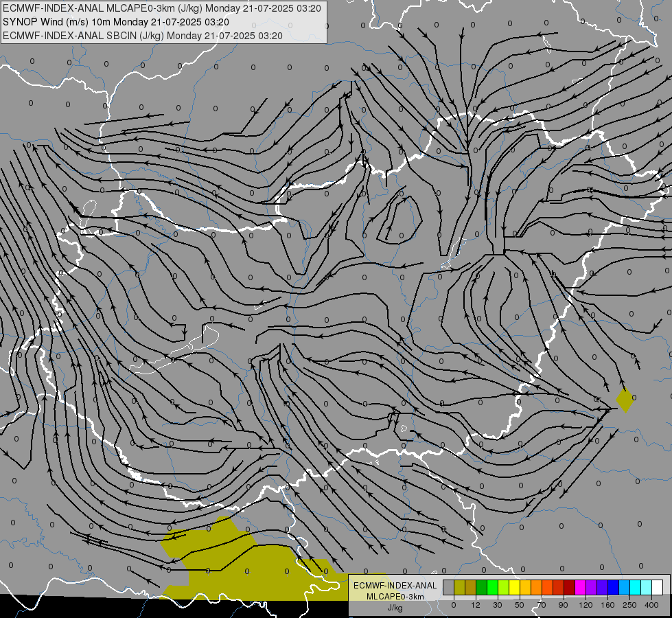This screenshot has width=672, height=618.
Task: Click the legend title 'ECMWF-INDEX-ANAL'
Action: (x=395, y=586)
